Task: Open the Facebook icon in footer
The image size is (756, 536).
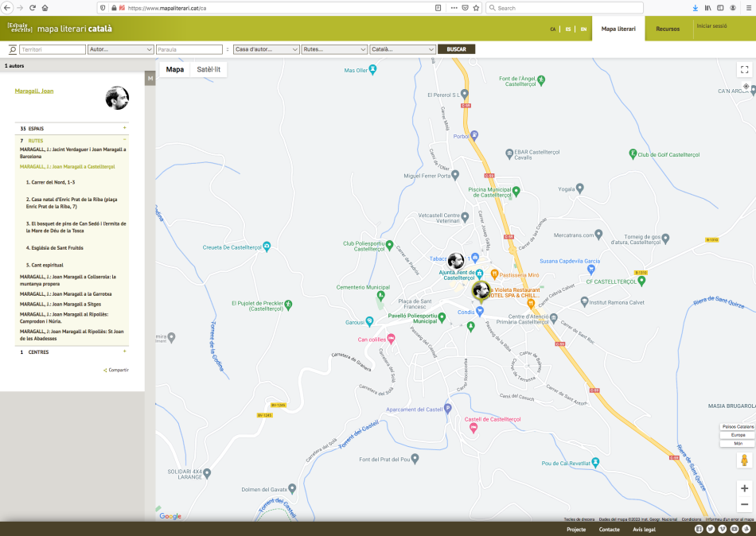Action: coord(699,529)
